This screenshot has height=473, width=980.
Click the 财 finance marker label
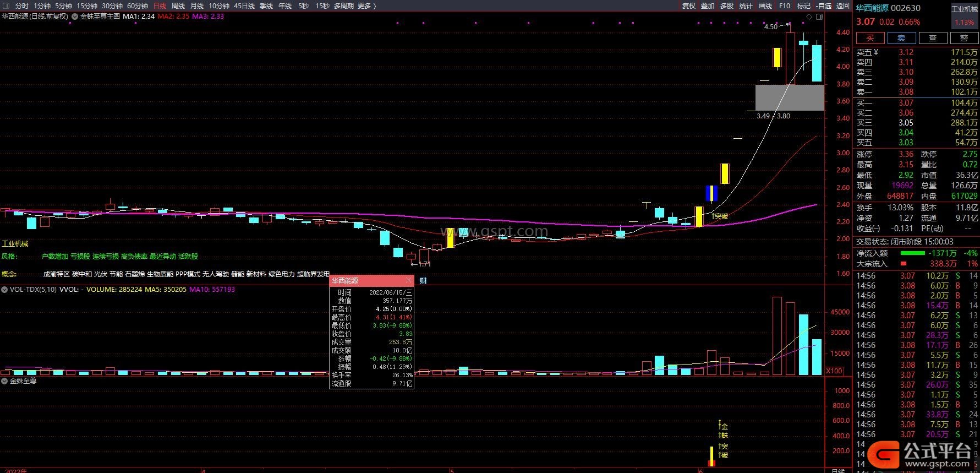(x=423, y=280)
